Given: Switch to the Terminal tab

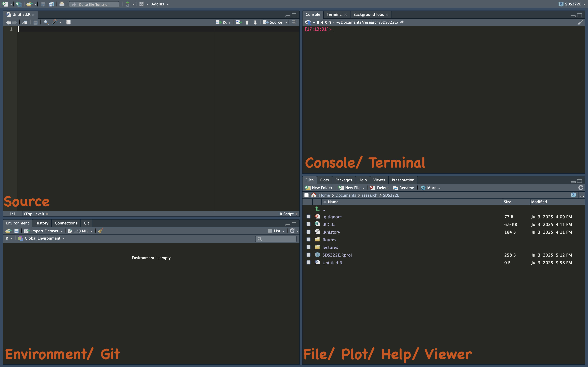Looking at the screenshot, I should [x=334, y=15].
